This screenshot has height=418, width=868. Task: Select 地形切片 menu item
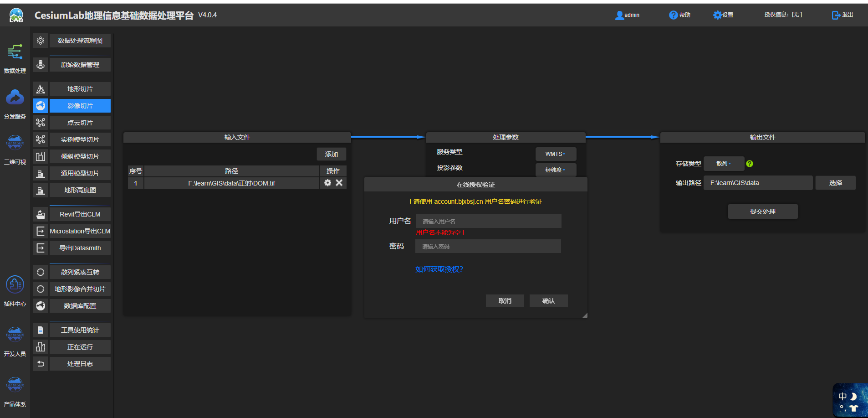pos(80,89)
